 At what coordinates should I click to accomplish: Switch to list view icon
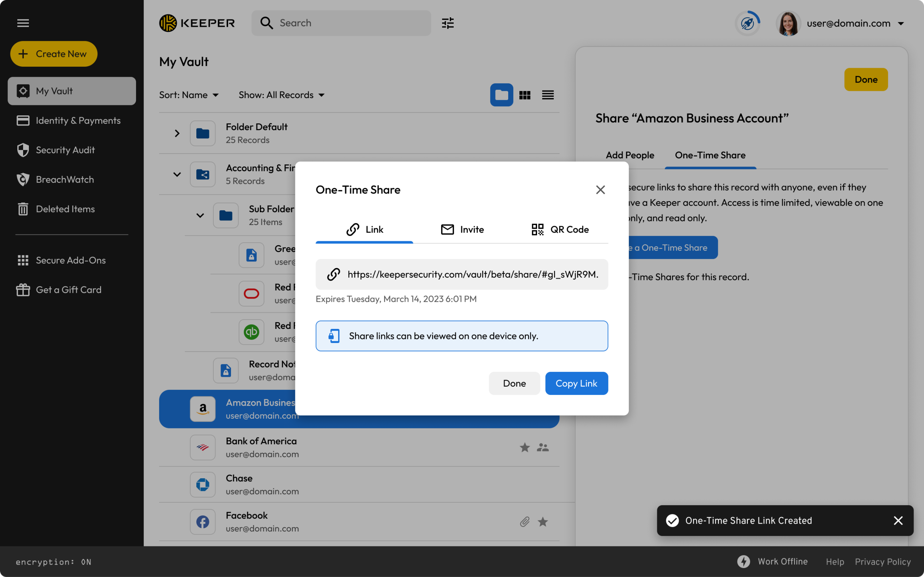click(548, 95)
